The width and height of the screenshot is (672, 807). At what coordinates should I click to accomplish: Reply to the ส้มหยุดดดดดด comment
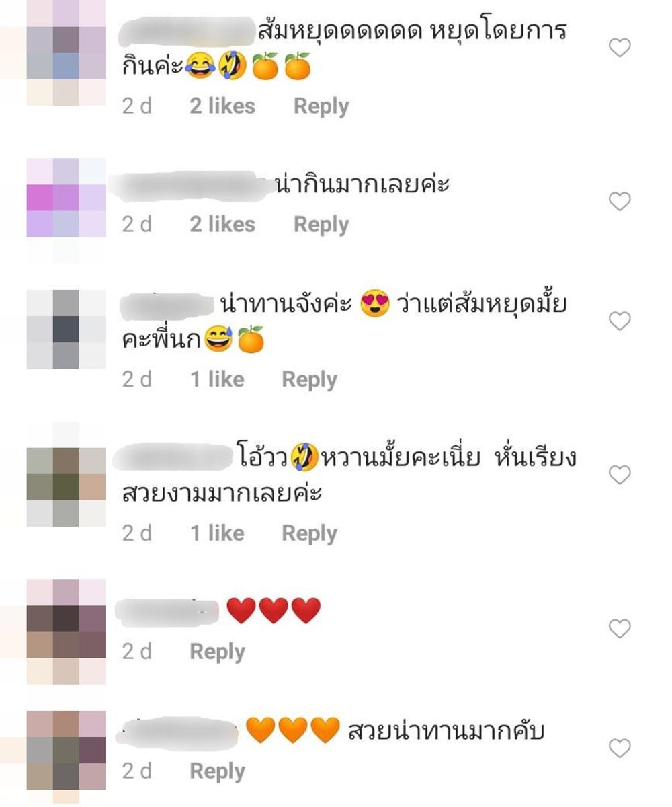(x=321, y=106)
